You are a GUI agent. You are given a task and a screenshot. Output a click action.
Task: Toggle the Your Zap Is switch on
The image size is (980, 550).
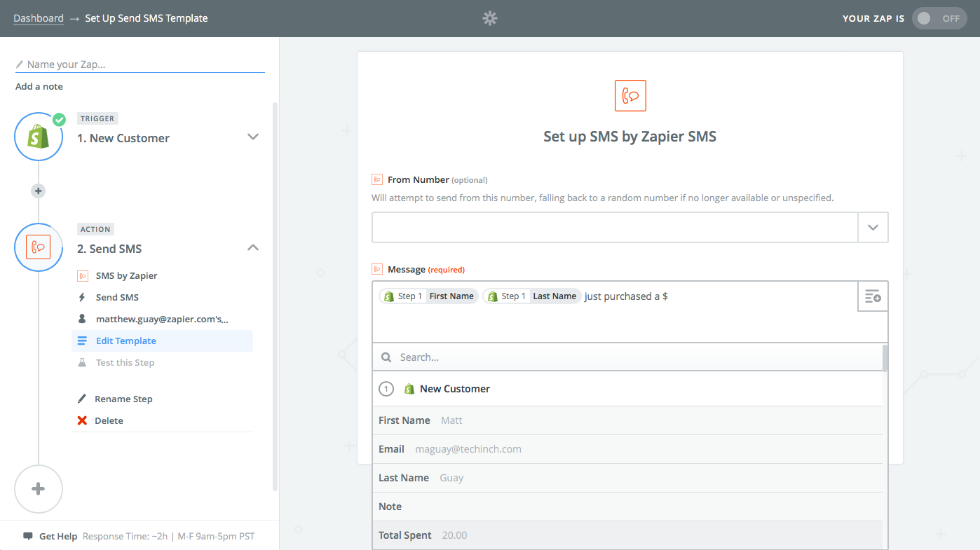(x=939, y=19)
